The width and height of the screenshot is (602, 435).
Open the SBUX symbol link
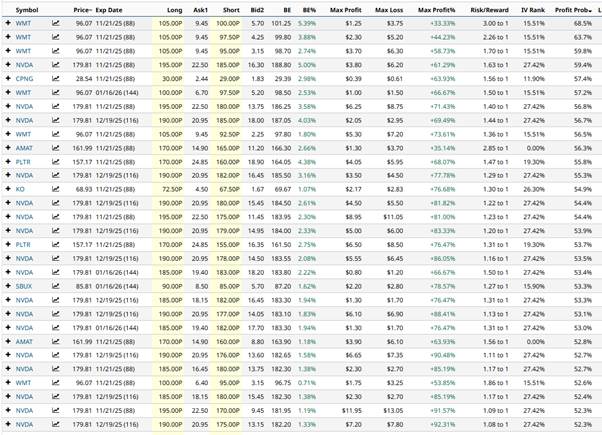[x=24, y=286]
